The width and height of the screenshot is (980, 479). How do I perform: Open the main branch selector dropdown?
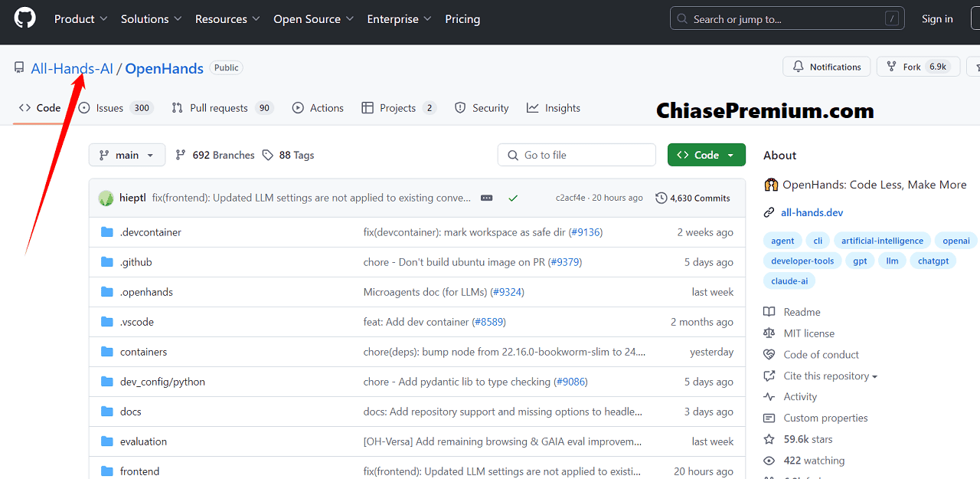[x=127, y=155]
